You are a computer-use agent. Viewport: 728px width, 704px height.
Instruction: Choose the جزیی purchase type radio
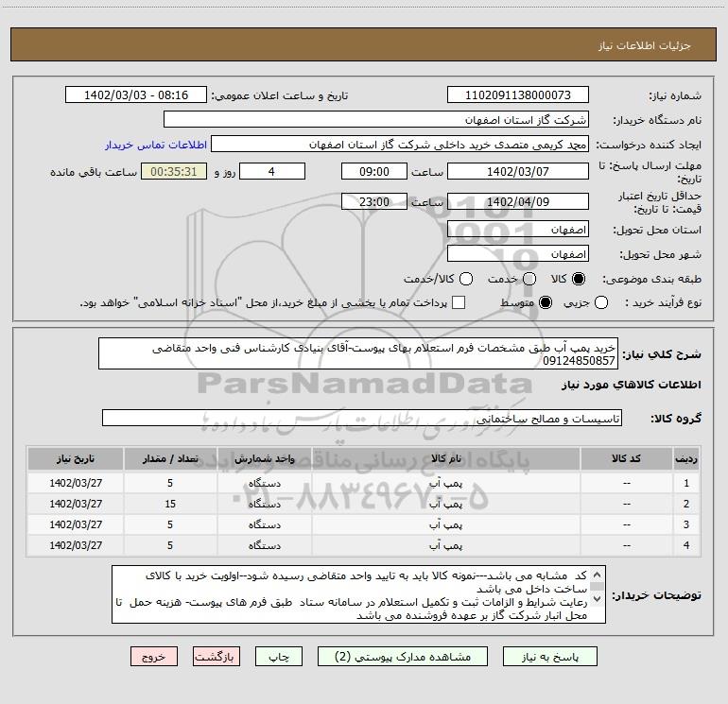tap(600, 302)
